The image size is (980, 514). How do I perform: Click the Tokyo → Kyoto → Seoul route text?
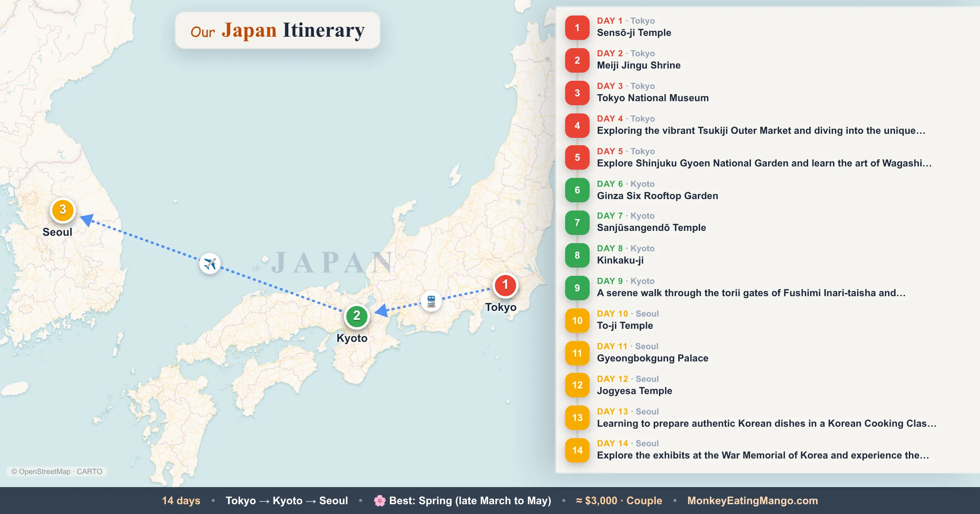point(287,501)
